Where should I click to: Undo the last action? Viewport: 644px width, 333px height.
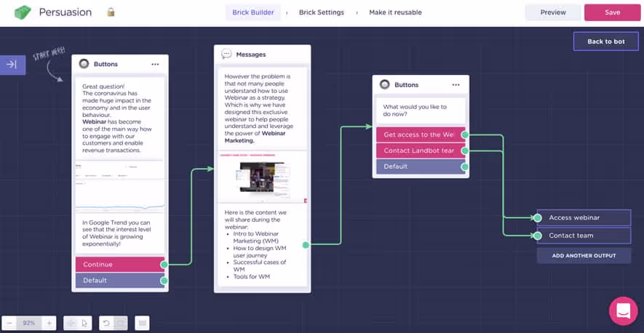point(106,323)
